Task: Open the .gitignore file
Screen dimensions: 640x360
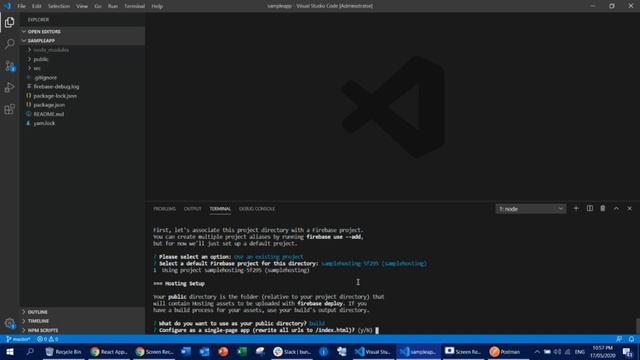Action: (x=82, y=78)
